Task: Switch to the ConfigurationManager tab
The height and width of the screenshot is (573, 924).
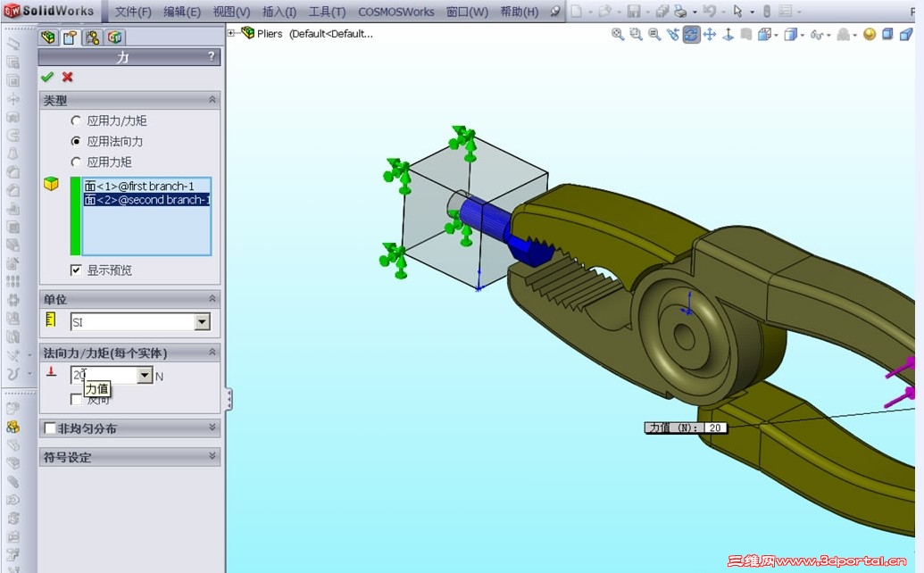Action: pos(93,37)
